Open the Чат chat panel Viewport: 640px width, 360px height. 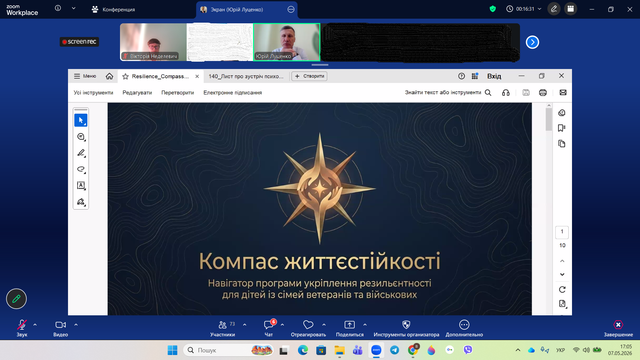tap(269, 328)
